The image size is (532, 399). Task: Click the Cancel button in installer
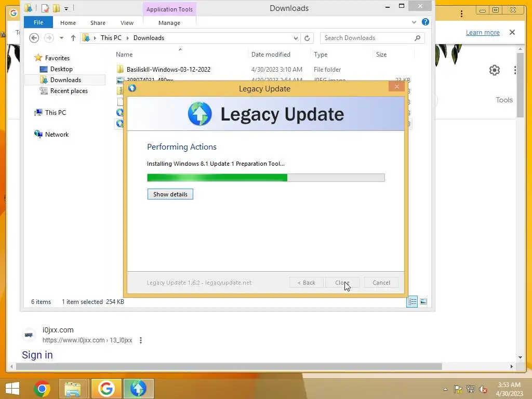pos(381,283)
